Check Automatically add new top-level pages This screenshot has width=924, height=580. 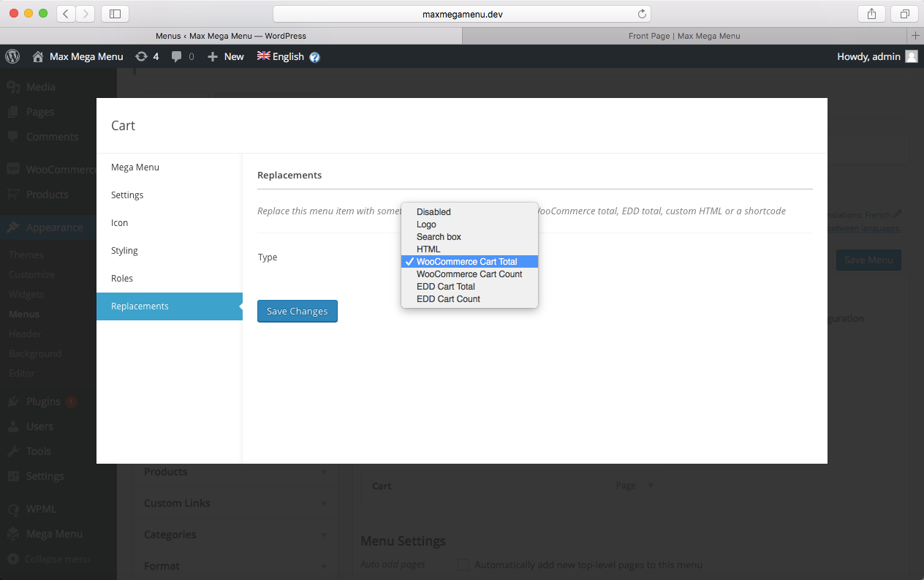coord(463,565)
